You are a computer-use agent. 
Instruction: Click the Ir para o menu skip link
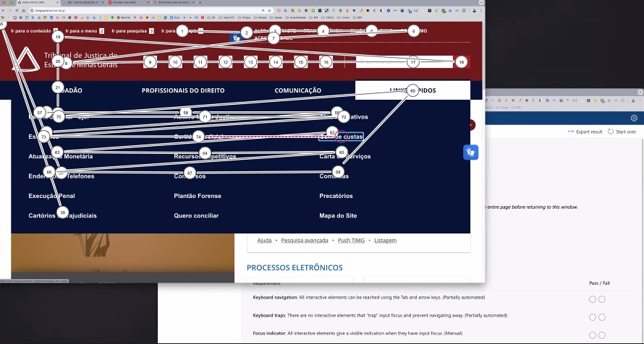tap(85, 31)
